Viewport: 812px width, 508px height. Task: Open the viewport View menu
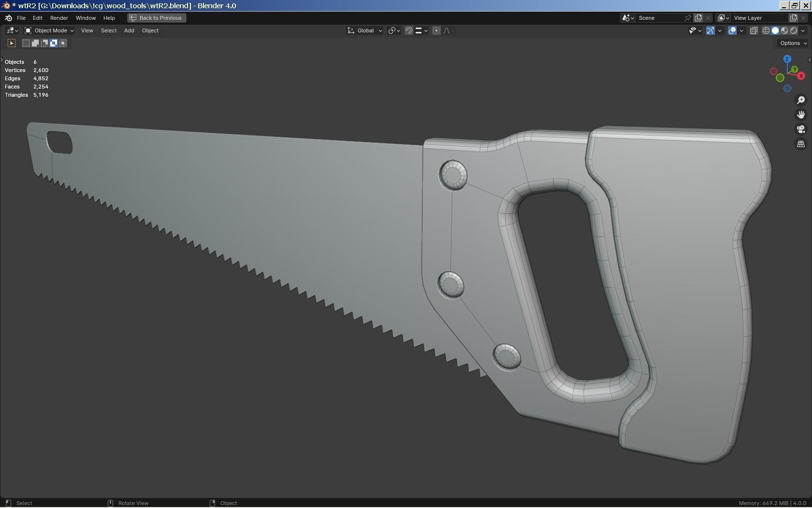pos(87,30)
